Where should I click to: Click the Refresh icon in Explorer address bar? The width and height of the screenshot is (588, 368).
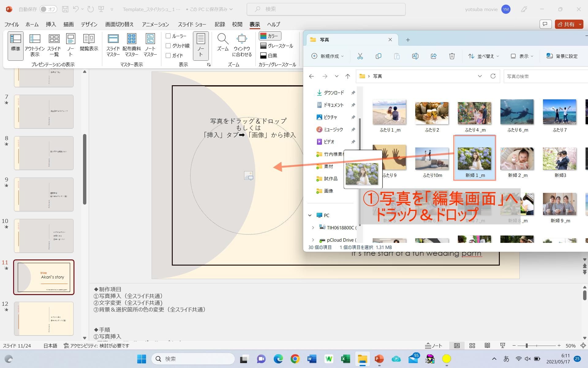click(493, 76)
